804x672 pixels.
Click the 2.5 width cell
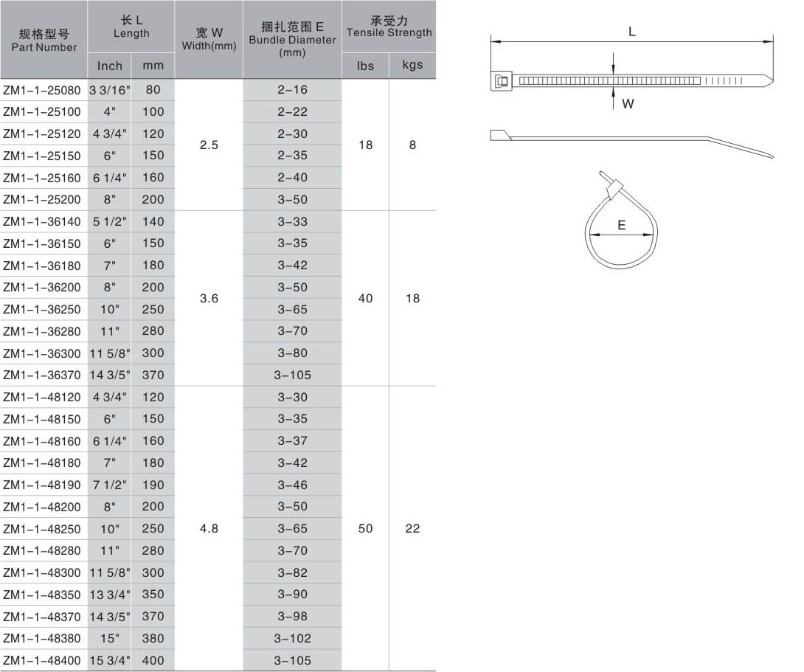click(209, 145)
